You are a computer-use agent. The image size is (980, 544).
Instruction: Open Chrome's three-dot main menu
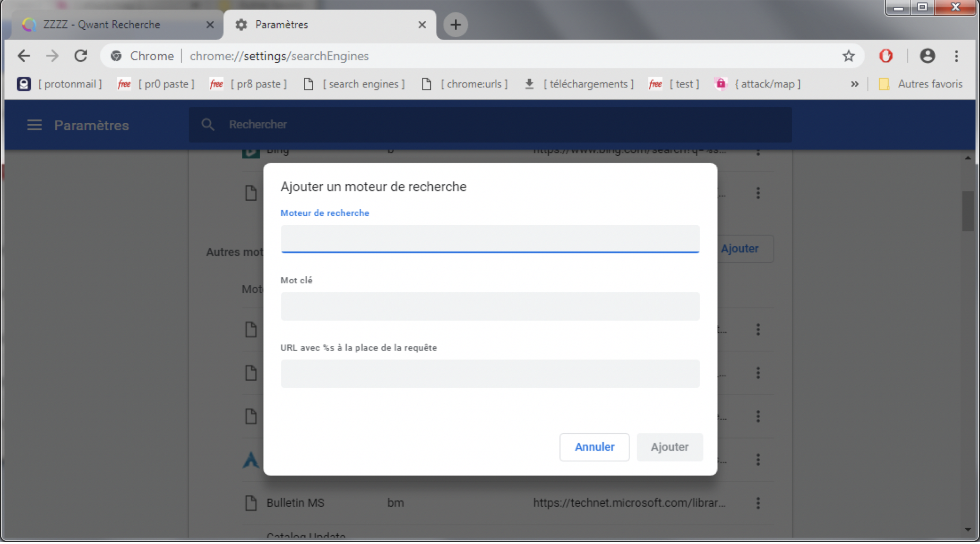(956, 56)
